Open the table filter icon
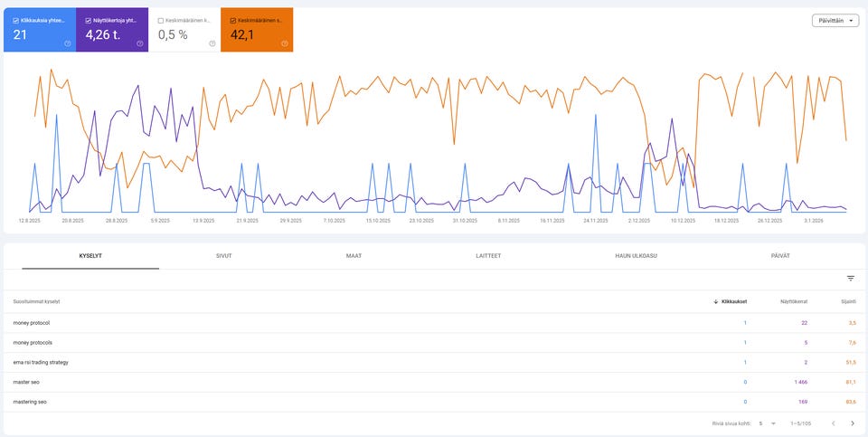The height and width of the screenshot is (437, 868). click(850, 279)
